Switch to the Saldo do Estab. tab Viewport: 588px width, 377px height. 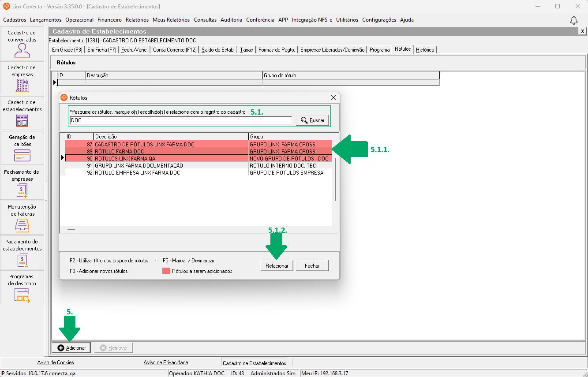tap(218, 50)
